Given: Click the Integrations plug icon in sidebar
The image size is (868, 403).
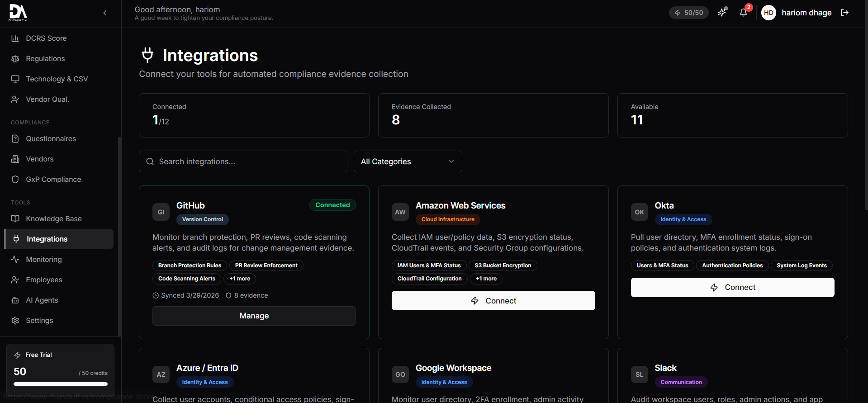Looking at the screenshot, I should click(x=16, y=239).
